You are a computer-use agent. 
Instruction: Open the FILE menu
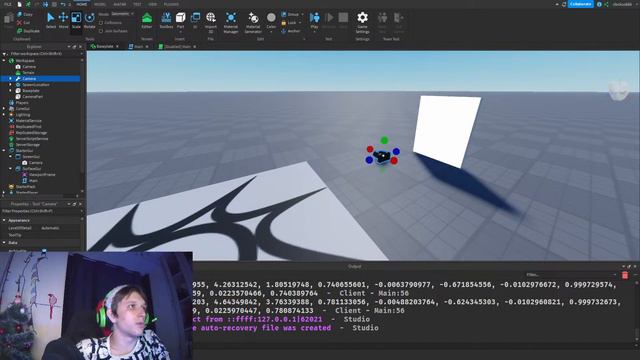pos(7,4)
